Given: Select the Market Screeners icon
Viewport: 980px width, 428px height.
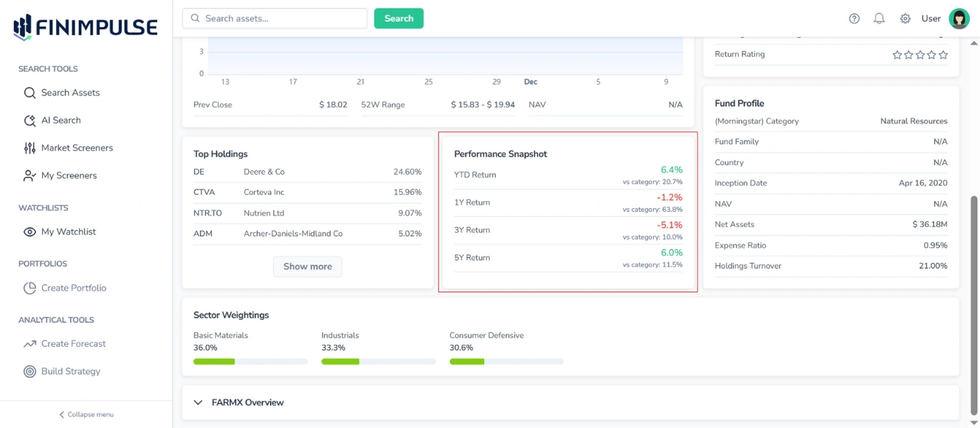Looking at the screenshot, I should click(31, 147).
